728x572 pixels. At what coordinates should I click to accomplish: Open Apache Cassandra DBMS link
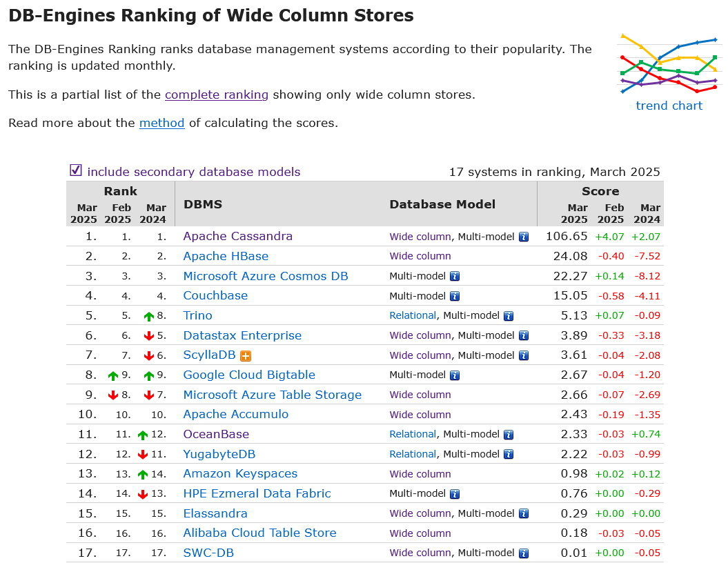[x=237, y=237]
